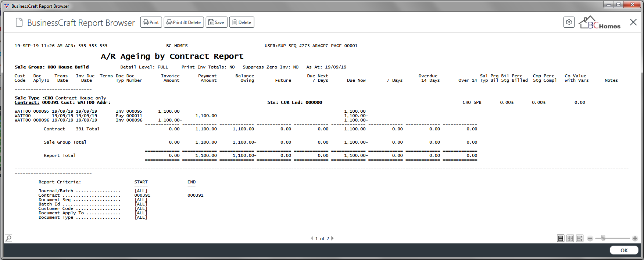The image size is (644, 260).
Task: Open the settings gear in the header
Action: (569, 22)
